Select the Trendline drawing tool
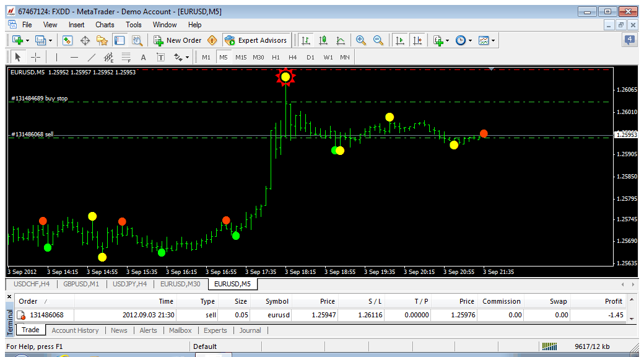 point(92,57)
